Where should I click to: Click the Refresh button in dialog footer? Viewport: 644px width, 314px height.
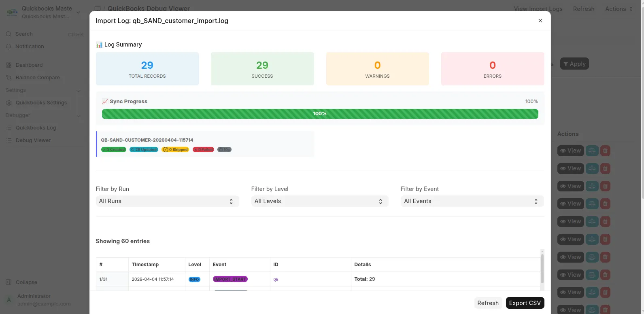tap(488, 303)
